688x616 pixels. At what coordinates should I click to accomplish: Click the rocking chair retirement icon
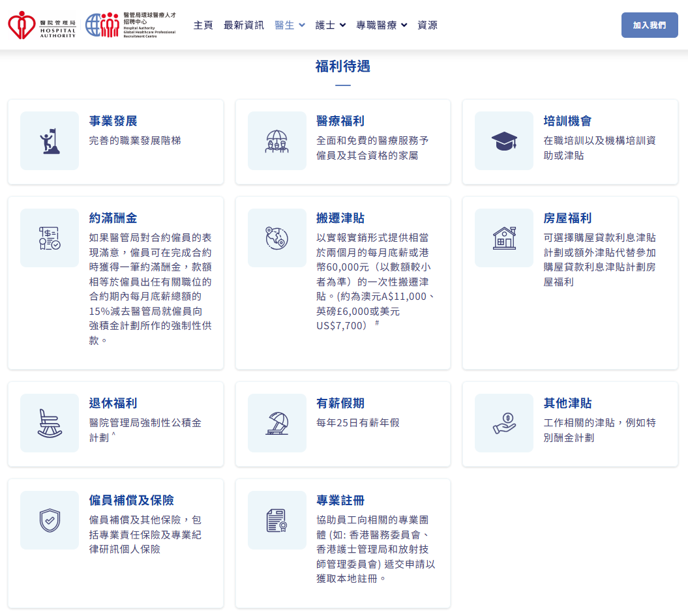50,423
